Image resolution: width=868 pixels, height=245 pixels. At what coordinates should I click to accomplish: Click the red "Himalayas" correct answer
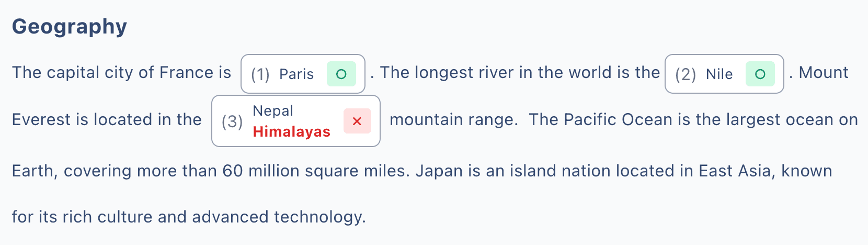291,132
